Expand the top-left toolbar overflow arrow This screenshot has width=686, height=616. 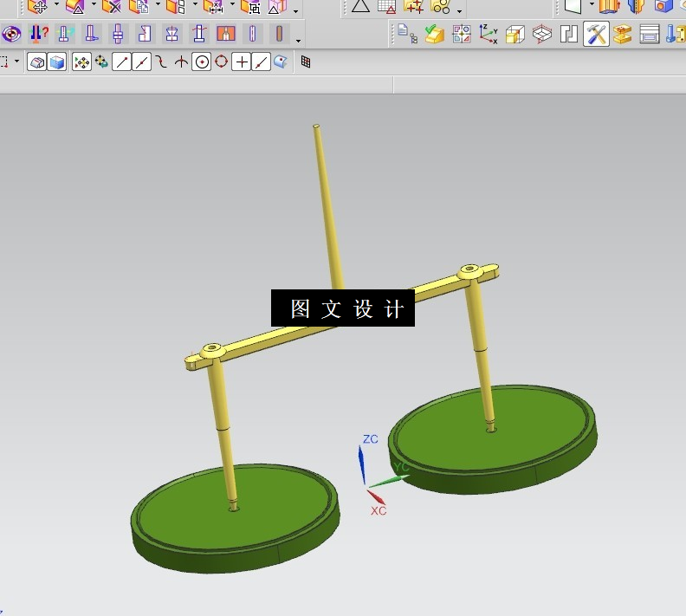[x=296, y=11]
